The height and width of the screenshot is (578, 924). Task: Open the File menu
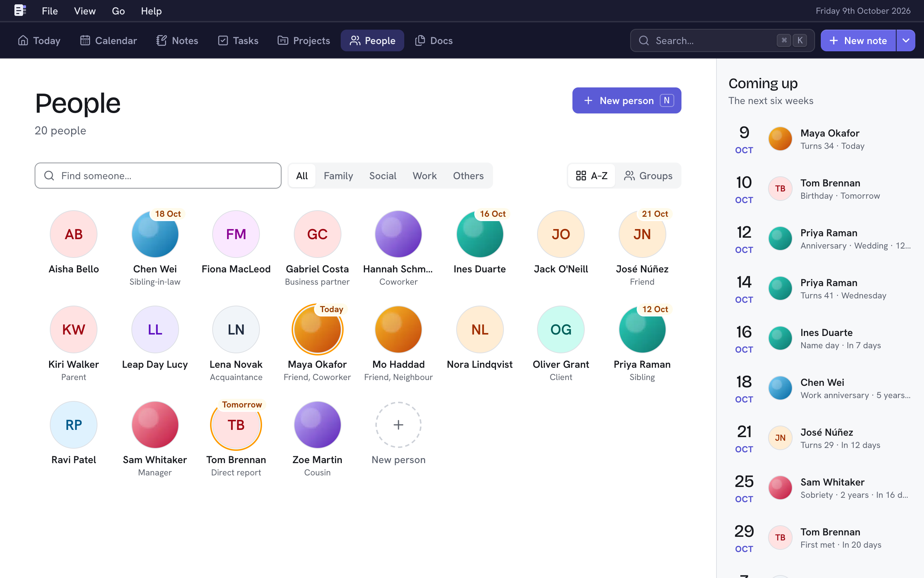[50, 11]
